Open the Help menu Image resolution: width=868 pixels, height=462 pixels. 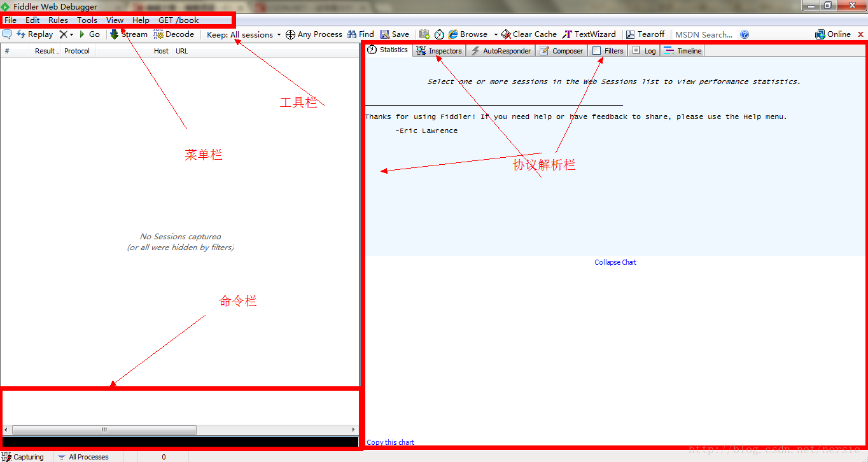(141, 20)
